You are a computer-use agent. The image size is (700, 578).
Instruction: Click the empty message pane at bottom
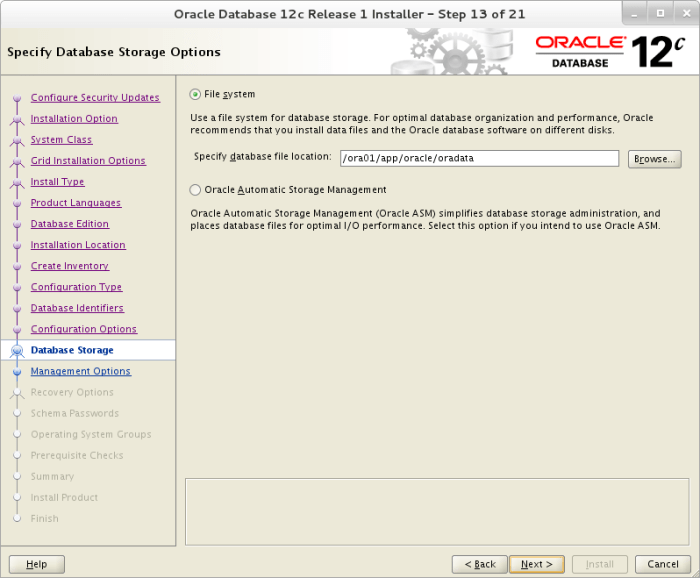(x=437, y=512)
